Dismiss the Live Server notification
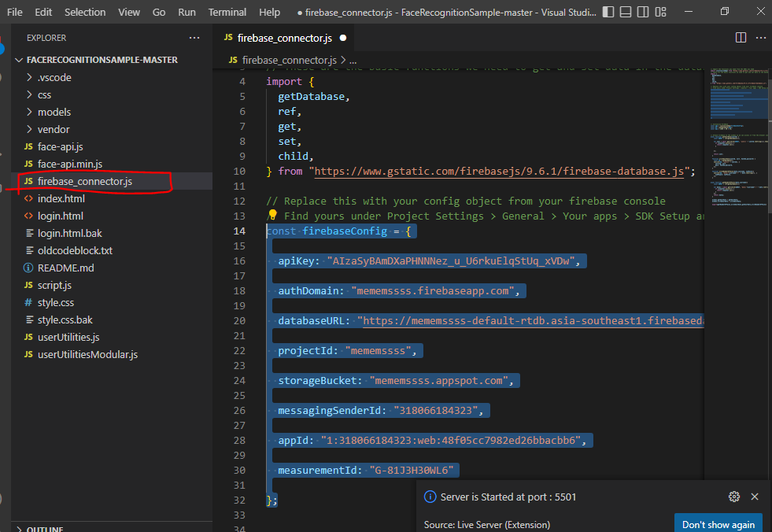 point(755,497)
